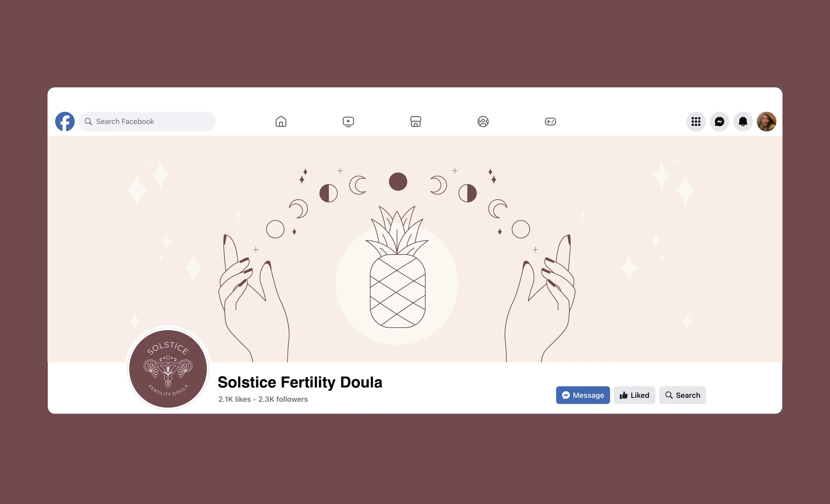Click the magnifier icon in Search Facebook

point(88,122)
